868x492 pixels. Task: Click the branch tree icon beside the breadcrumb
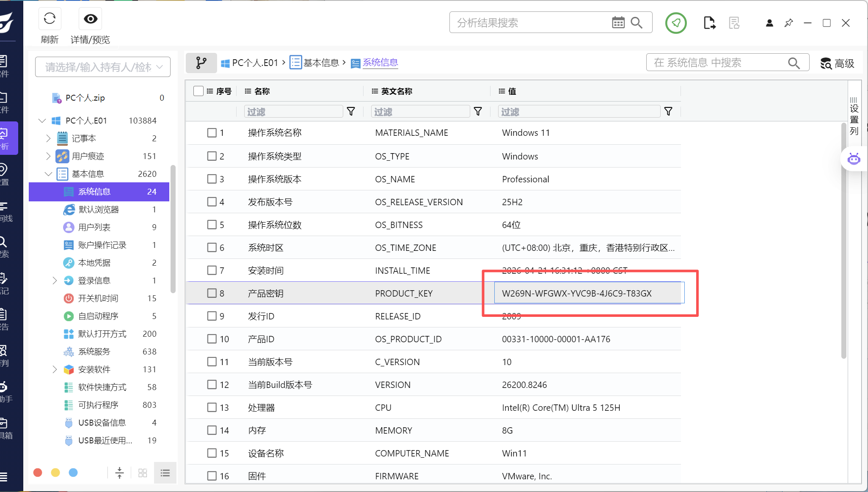pos(201,63)
